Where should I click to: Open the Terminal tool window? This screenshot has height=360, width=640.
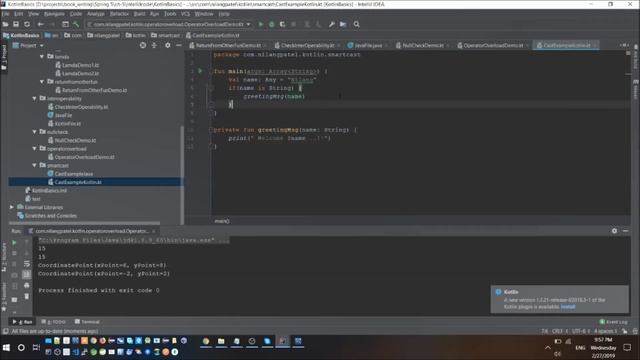[87, 322]
